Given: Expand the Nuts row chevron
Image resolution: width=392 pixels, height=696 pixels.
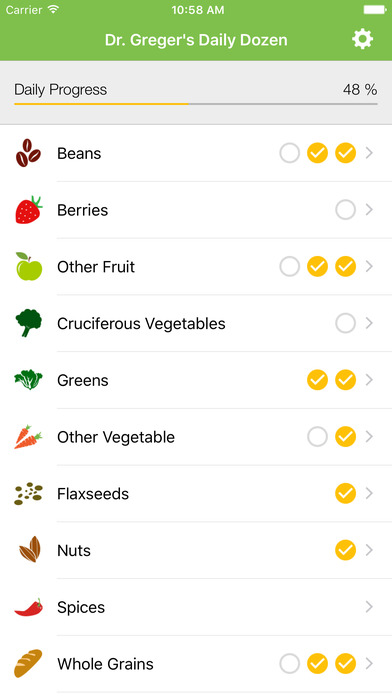Looking at the screenshot, I should (369, 550).
